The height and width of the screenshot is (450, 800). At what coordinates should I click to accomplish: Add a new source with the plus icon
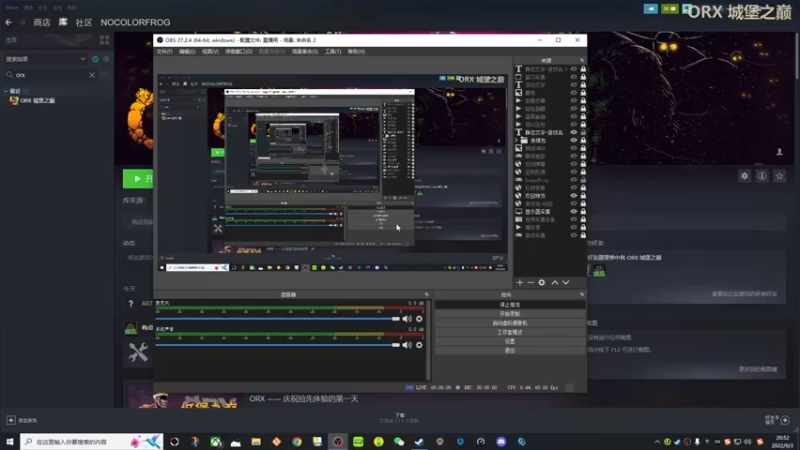click(x=519, y=282)
